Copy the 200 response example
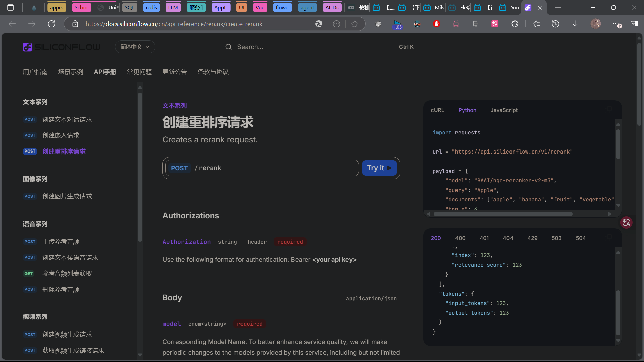The image size is (644, 362). coord(608,238)
